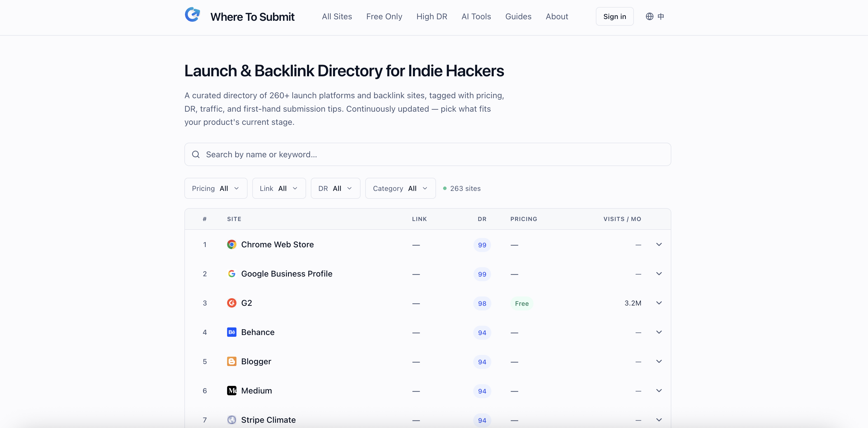Open the Chrome Web Store entry
This screenshot has width=868, height=428.
(277, 244)
